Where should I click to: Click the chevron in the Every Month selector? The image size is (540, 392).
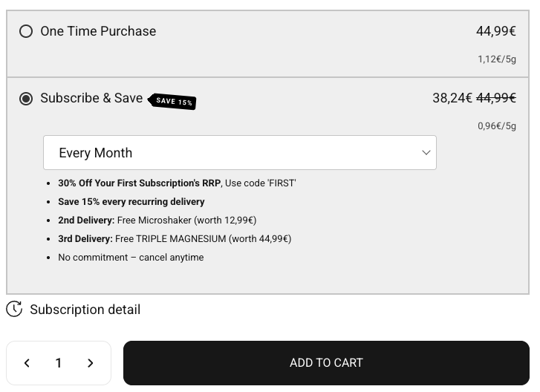tap(426, 153)
